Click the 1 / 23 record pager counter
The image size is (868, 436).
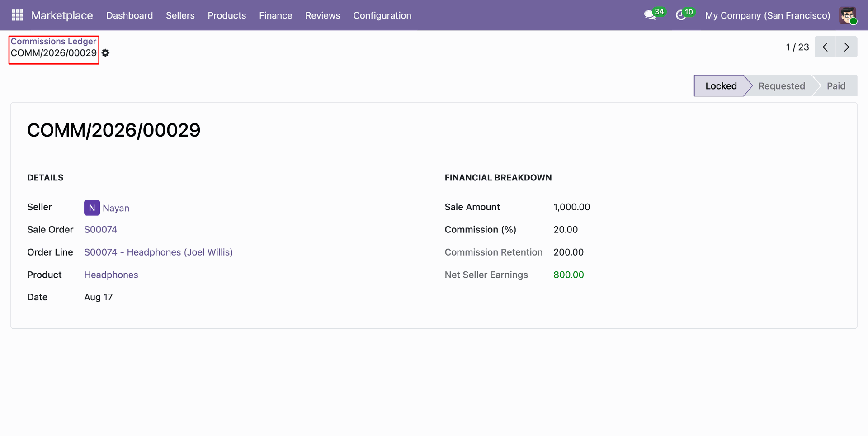tap(797, 47)
